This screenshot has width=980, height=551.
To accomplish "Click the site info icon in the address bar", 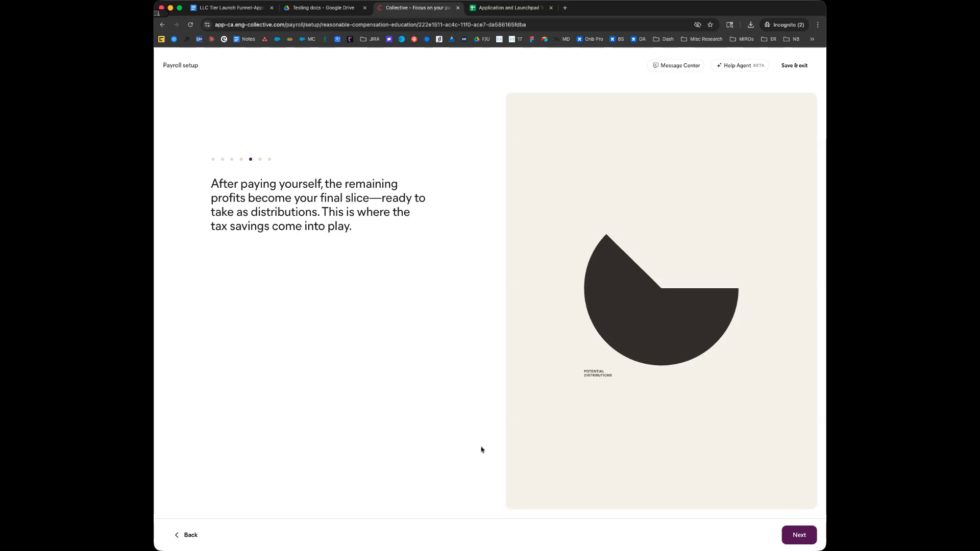I will tap(207, 24).
